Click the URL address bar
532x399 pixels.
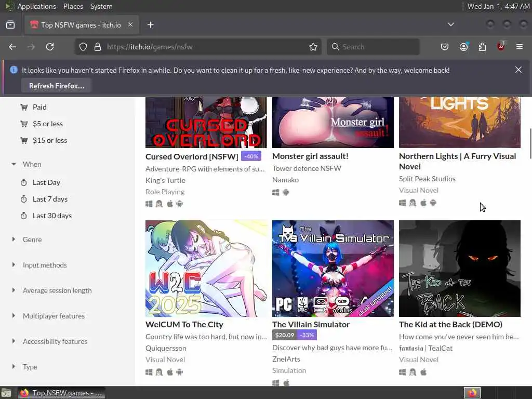197,47
